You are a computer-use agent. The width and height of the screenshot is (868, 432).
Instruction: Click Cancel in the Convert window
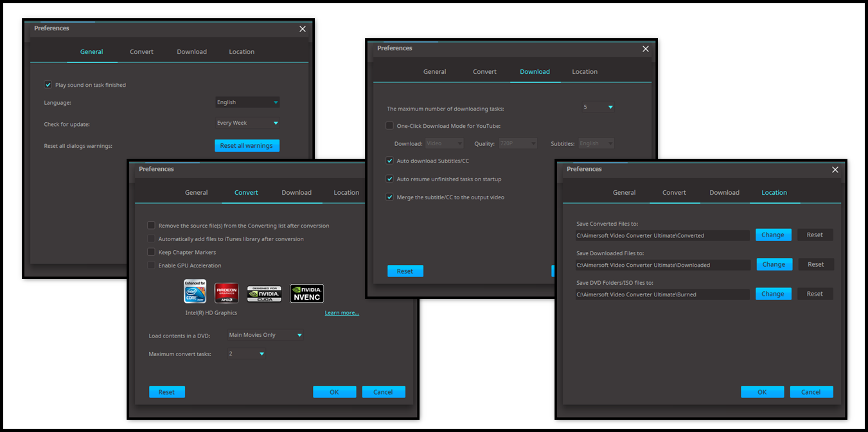[384, 392]
